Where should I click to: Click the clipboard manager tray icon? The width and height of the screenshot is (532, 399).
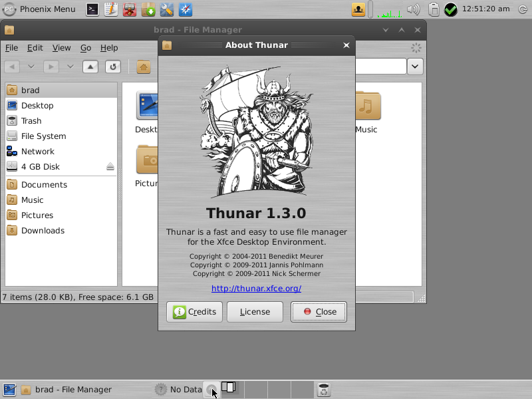tap(434, 9)
